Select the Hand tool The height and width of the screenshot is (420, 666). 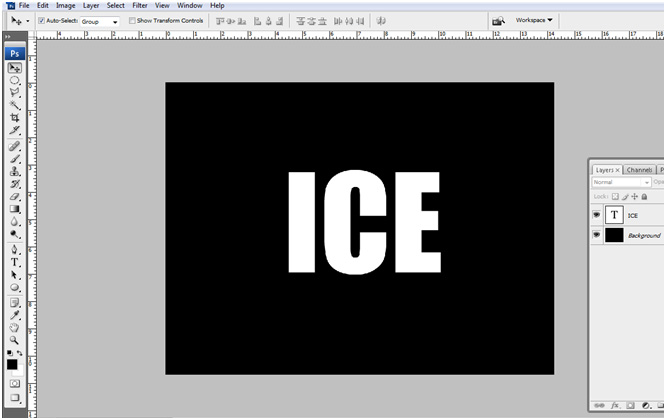(15, 327)
